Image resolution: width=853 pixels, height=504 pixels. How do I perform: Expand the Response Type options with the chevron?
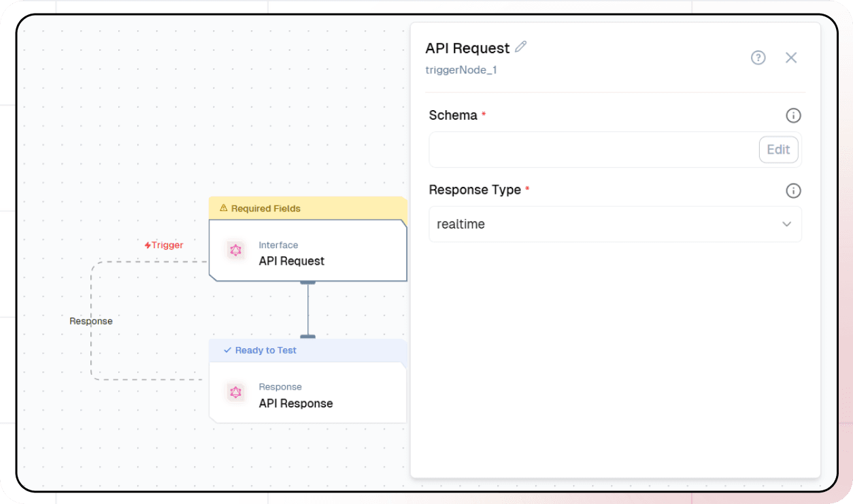click(786, 224)
